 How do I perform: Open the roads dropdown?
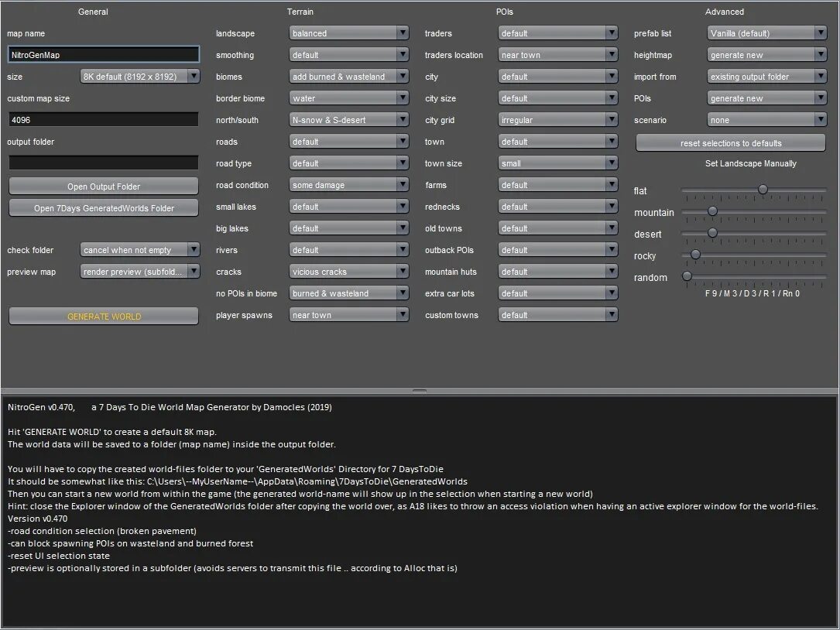(348, 142)
